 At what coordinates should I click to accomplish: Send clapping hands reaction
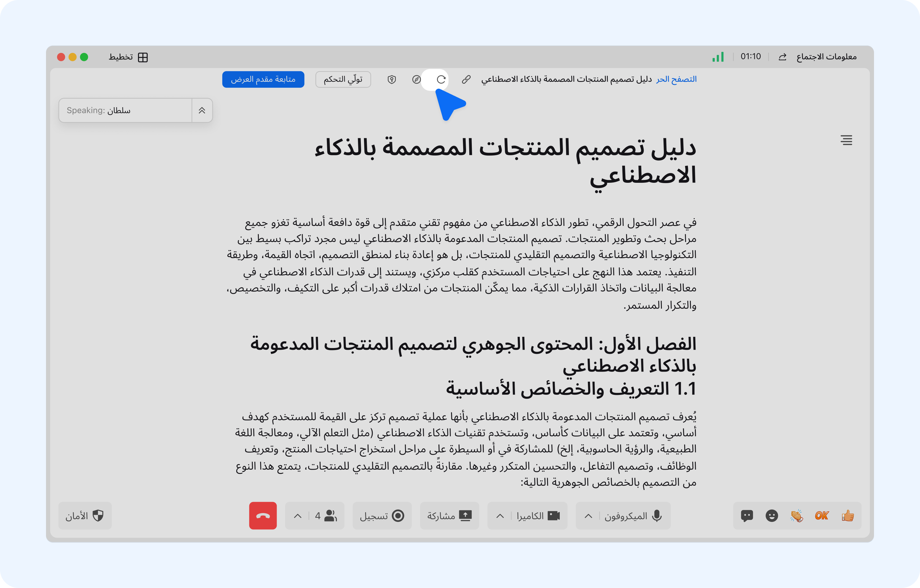(x=797, y=516)
